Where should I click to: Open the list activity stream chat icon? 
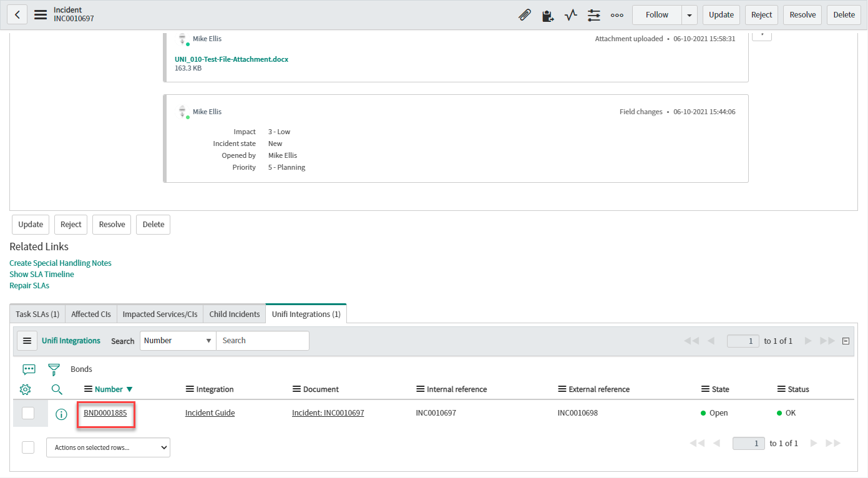click(29, 369)
